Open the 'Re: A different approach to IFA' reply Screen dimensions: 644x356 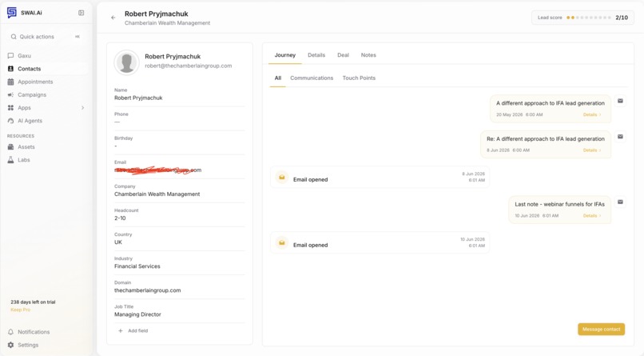[546, 144]
